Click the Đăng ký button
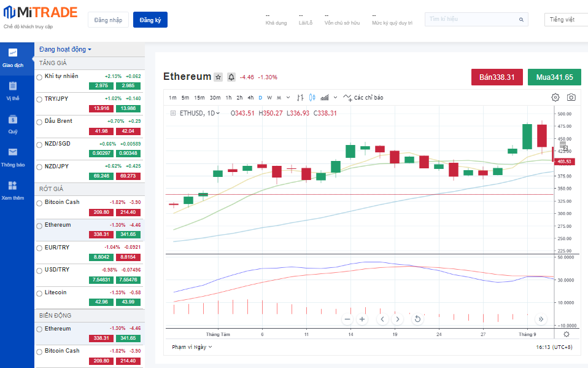The image size is (588, 368). coord(150,20)
